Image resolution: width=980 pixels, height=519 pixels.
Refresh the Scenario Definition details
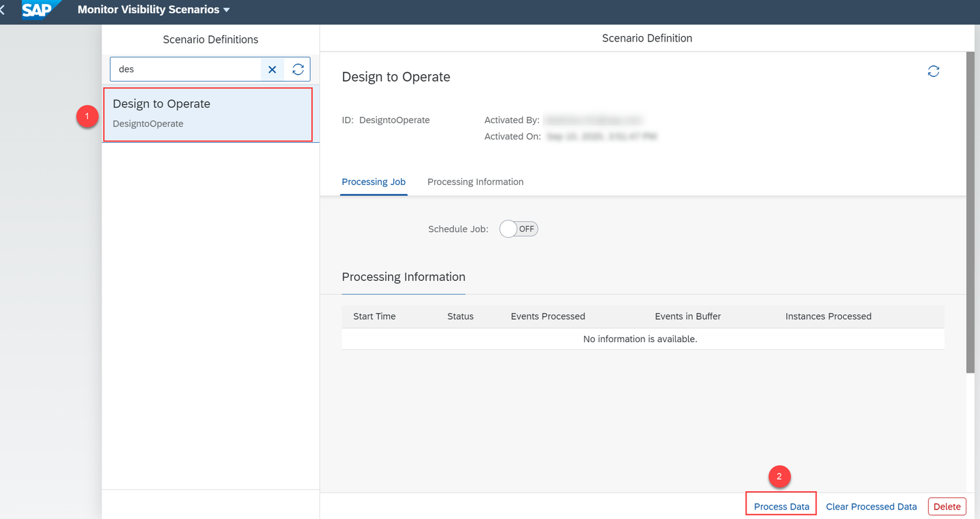pos(933,71)
